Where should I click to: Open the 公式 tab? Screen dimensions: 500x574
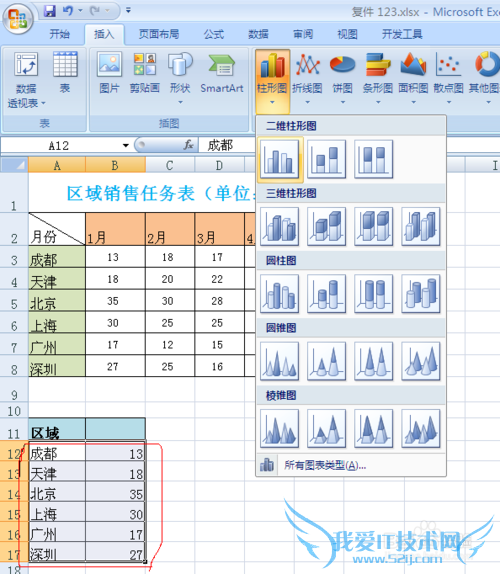click(214, 34)
